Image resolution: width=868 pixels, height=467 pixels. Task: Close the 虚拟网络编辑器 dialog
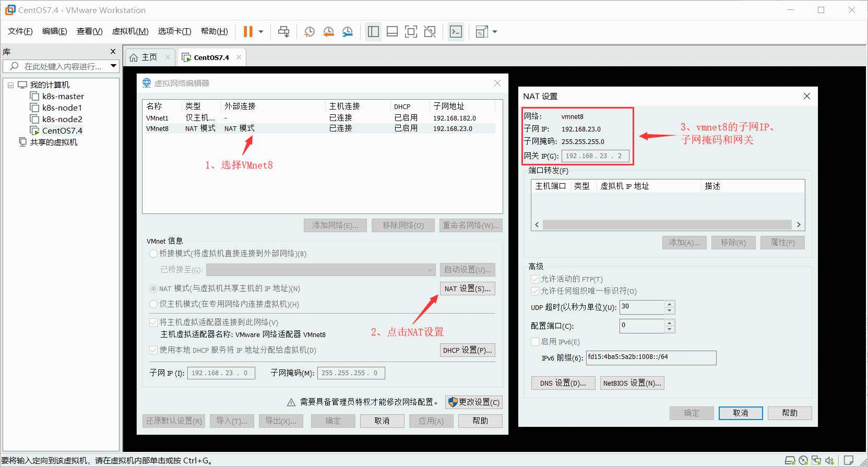497,83
